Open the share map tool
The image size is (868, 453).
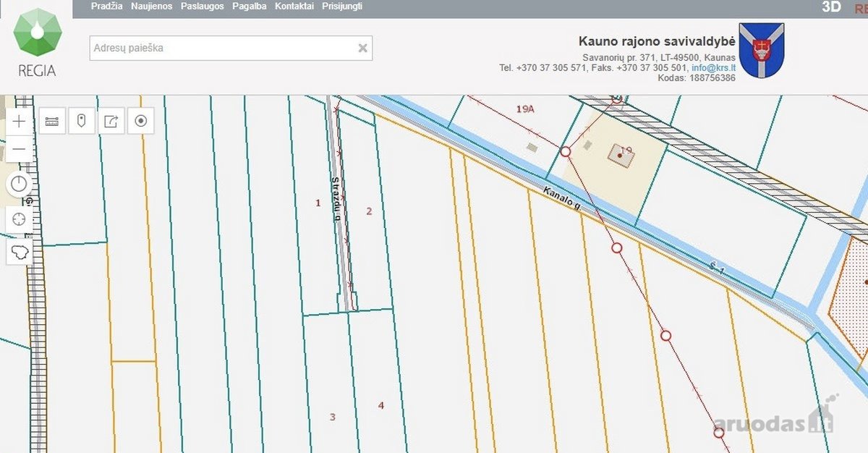pos(111,121)
